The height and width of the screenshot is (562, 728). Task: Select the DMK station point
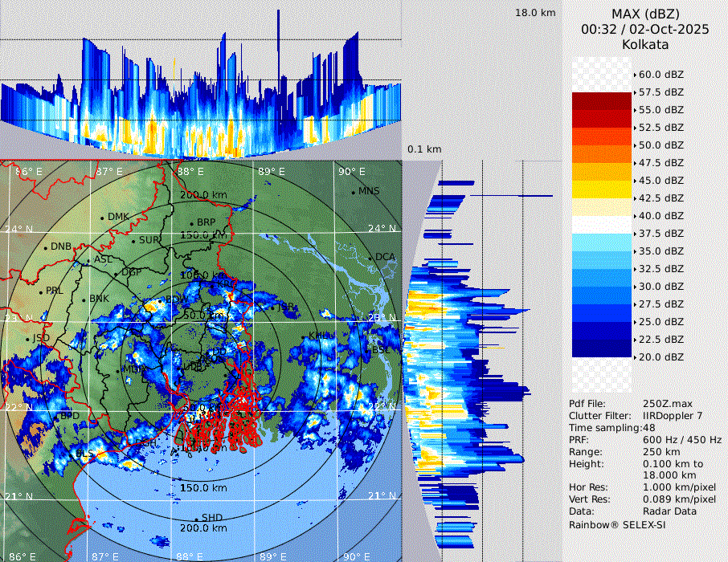pyautogui.click(x=102, y=218)
